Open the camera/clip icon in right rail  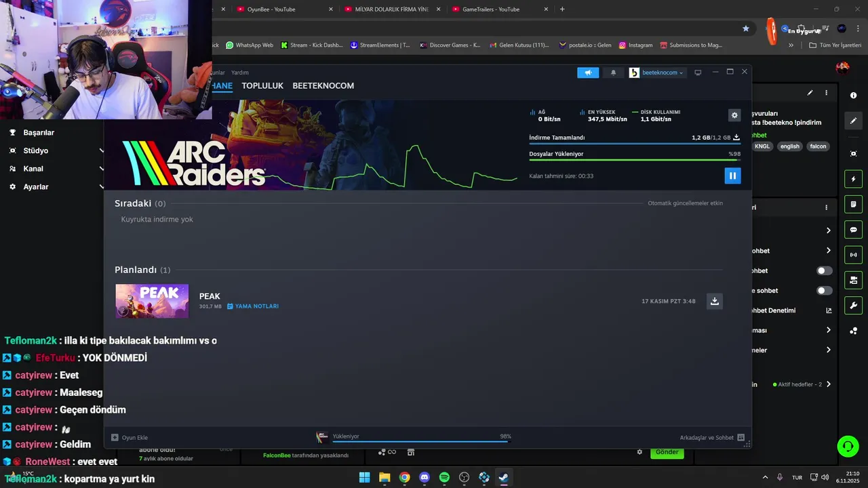[x=854, y=280]
